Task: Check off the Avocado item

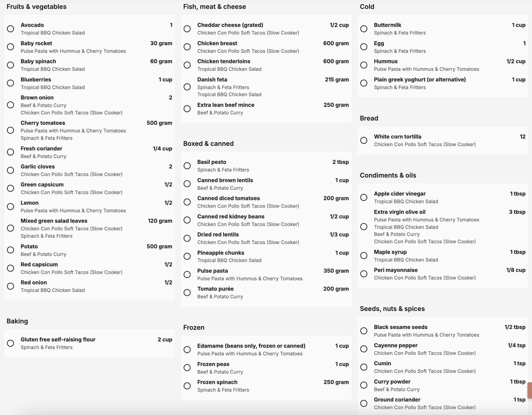Action: [x=11, y=29]
